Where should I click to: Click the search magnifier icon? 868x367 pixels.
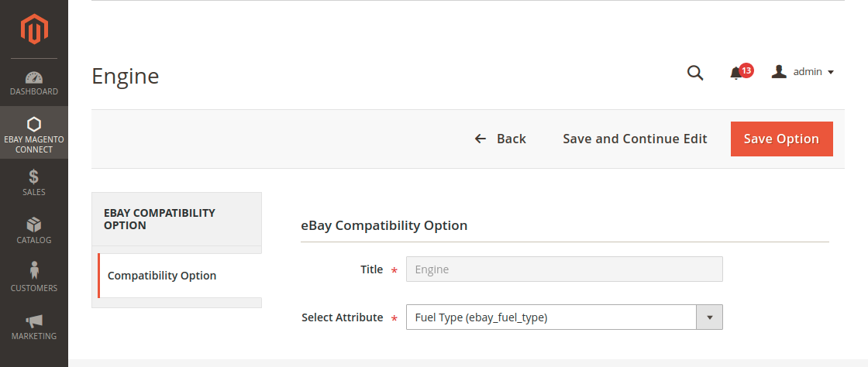click(695, 73)
